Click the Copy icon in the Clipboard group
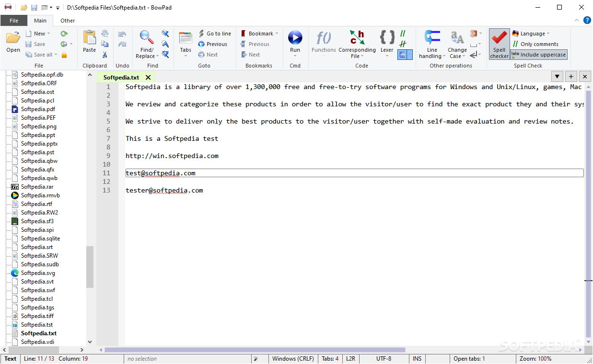The image size is (593, 364). tap(105, 44)
